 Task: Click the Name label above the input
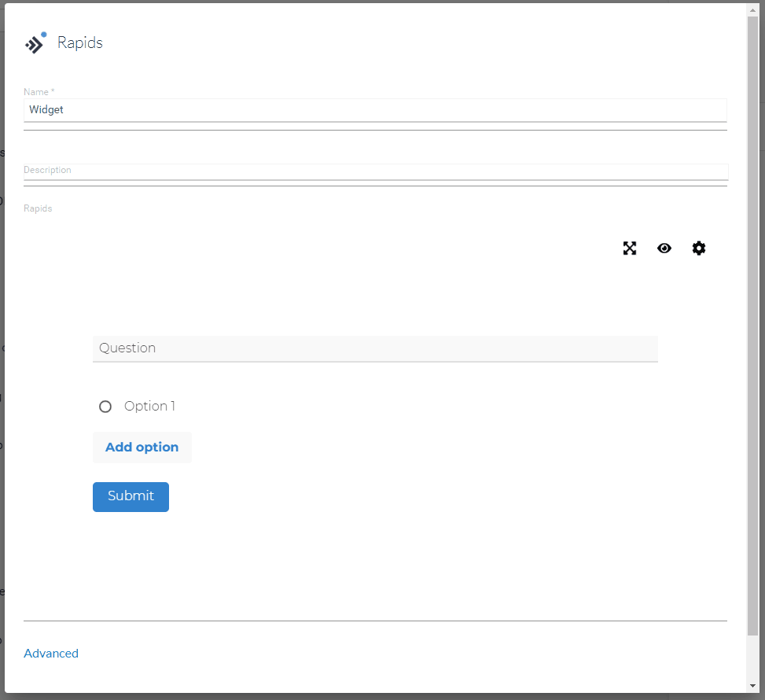pos(38,91)
